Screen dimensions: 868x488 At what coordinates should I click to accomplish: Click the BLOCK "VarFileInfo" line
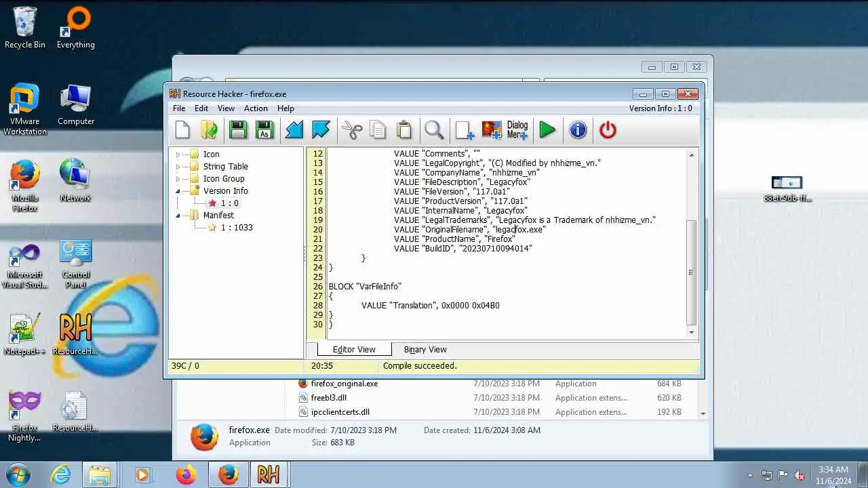365,287
